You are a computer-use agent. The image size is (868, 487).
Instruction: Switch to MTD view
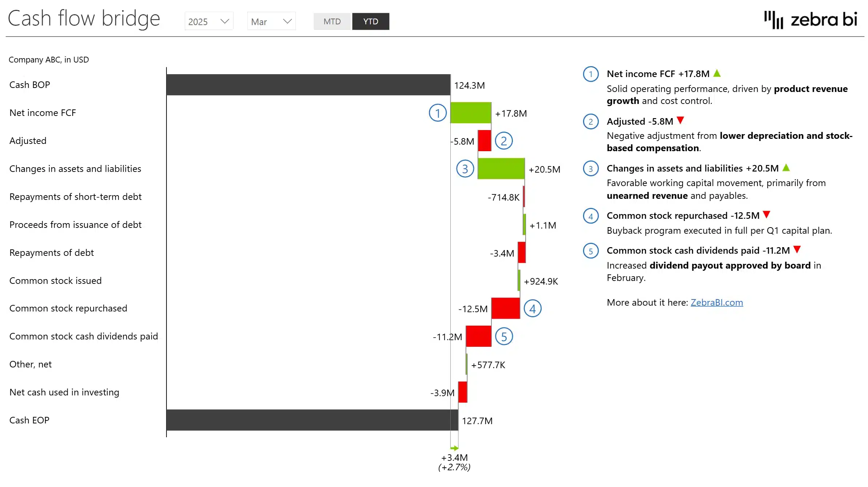click(x=332, y=21)
